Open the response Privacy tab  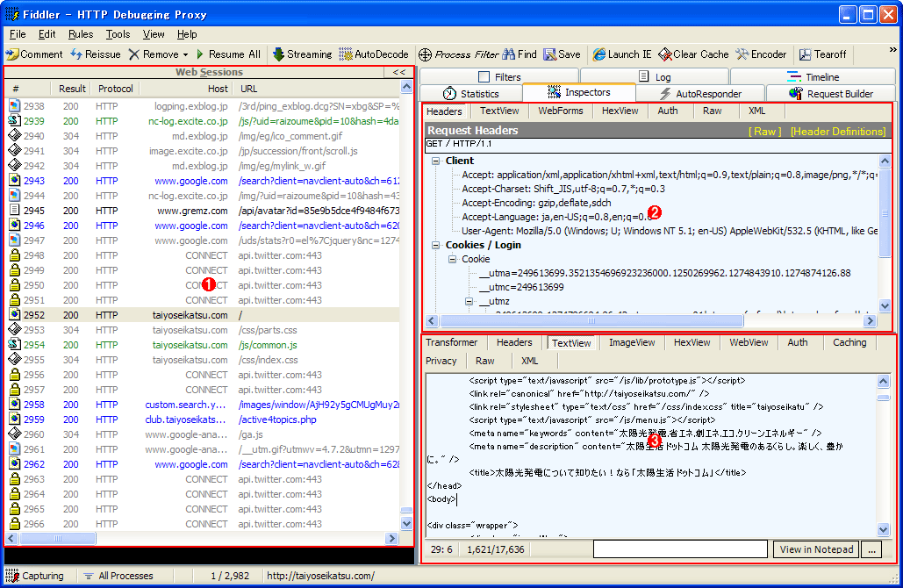click(441, 361)
